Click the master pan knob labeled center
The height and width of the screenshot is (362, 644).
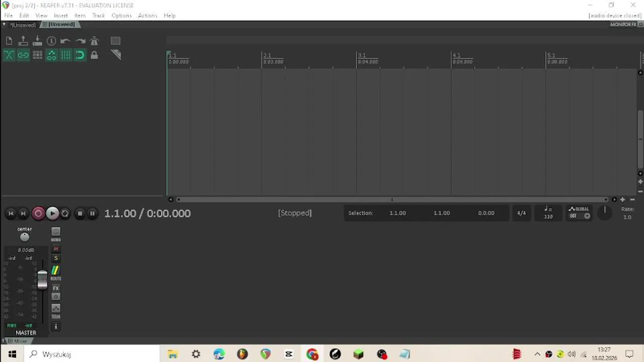click(x=25, y=237)
